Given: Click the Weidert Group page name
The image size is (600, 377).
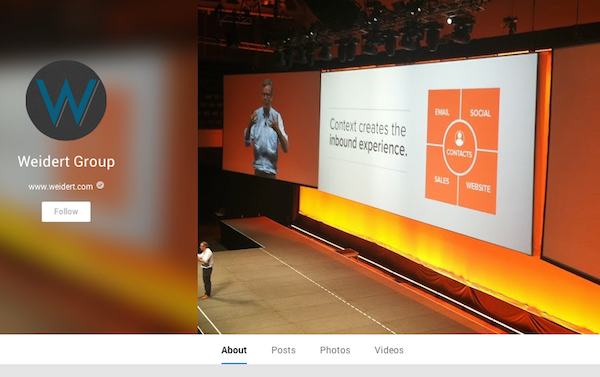Looking at the screenshot, I should point(66,162).
